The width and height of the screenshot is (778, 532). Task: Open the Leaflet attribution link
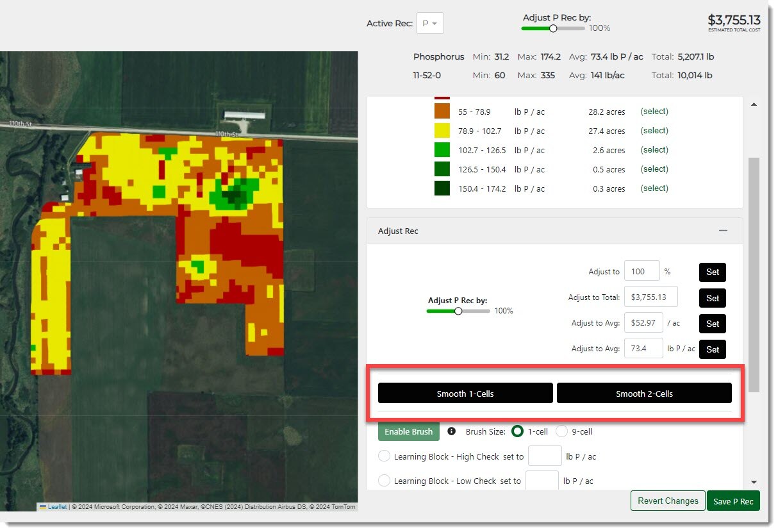point(57,507)
